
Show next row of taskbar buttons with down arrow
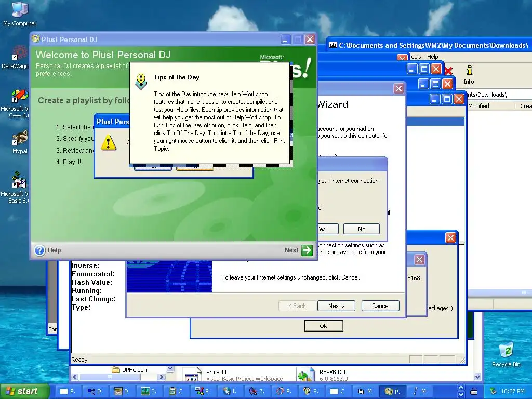461,395
